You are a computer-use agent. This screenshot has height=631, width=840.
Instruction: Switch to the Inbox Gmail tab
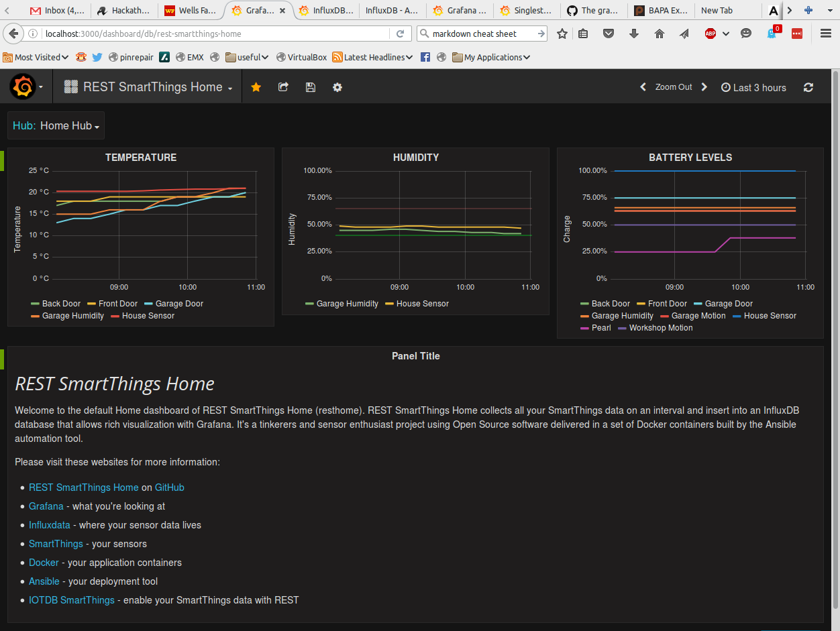(56, 10)
